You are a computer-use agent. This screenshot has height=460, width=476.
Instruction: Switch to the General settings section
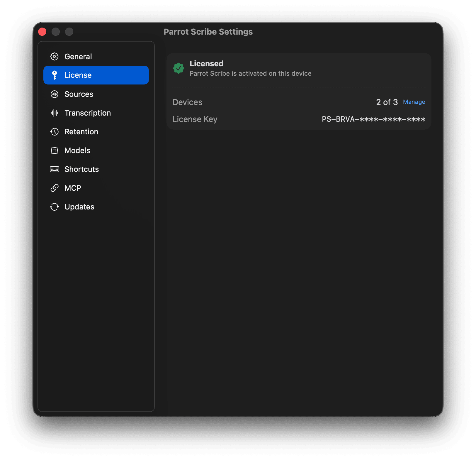(x=78, y=56)
